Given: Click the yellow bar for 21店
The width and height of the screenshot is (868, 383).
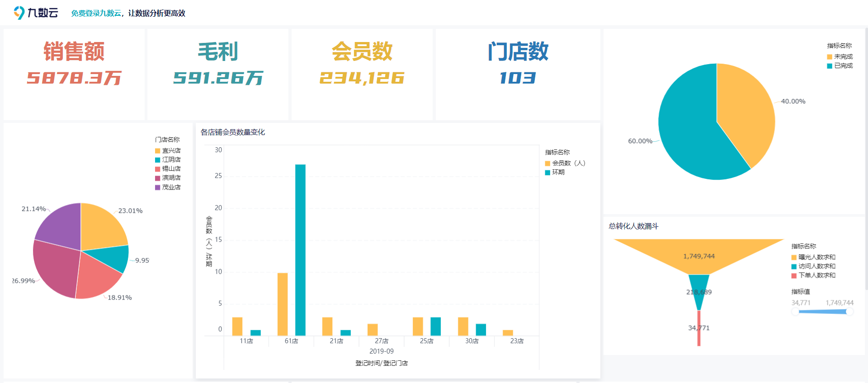Looking at the screenshot, I should (x=327, y=326).
